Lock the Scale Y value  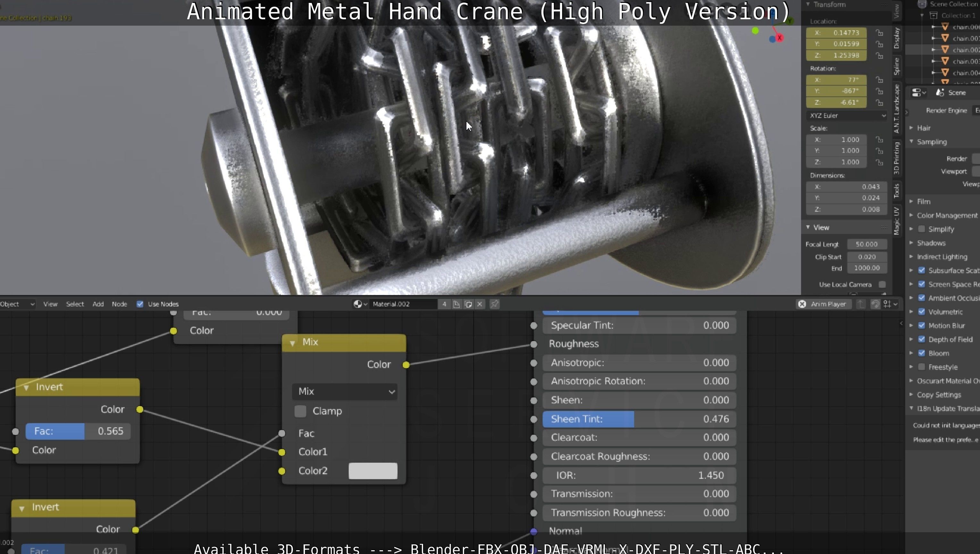[x=879, y=151]
